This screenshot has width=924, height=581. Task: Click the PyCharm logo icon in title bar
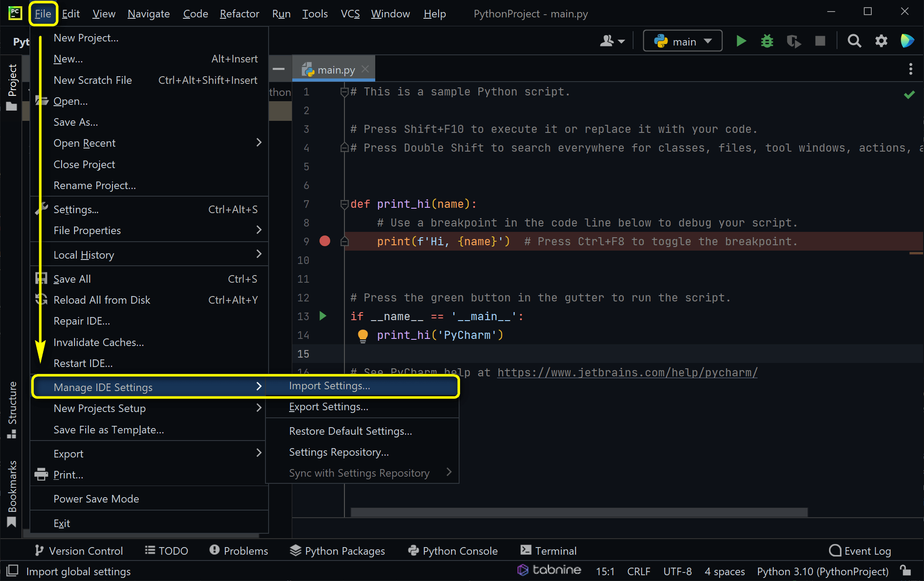point(15,13)
